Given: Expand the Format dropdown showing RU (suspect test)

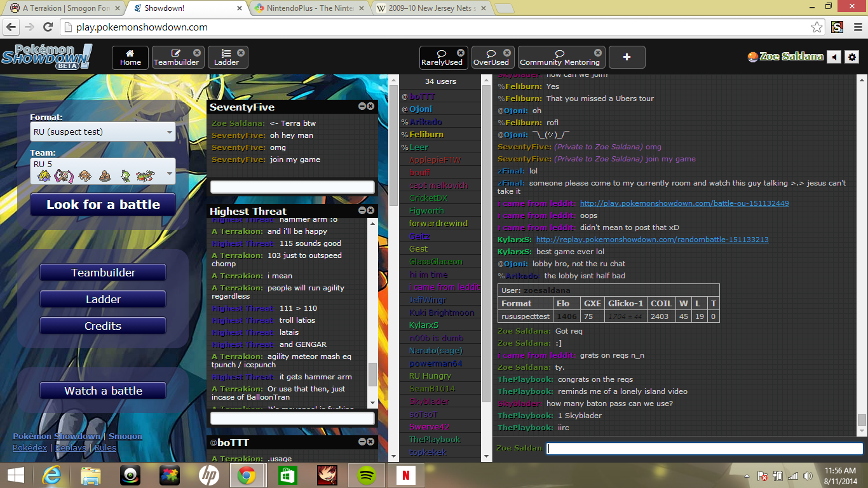Looking at the screenshot, I should [x=103, y=132].
